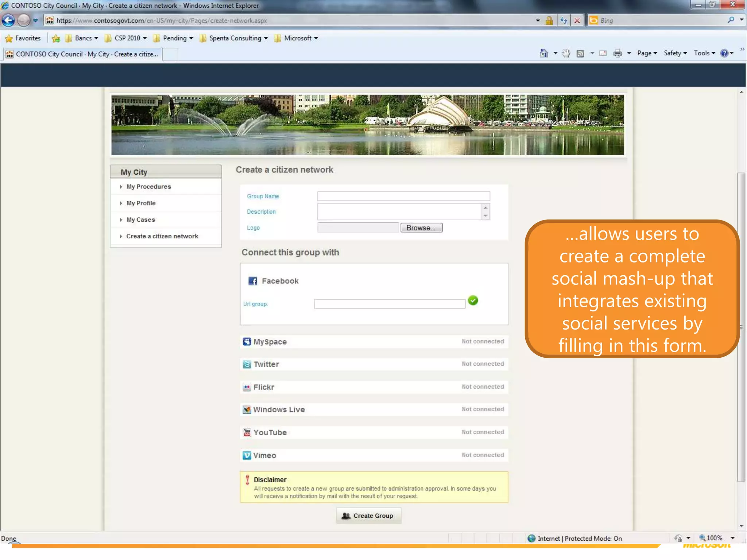Click the Description scroll down arrow
The width and height of the screenshot is (747, 560).
(485, 216)
